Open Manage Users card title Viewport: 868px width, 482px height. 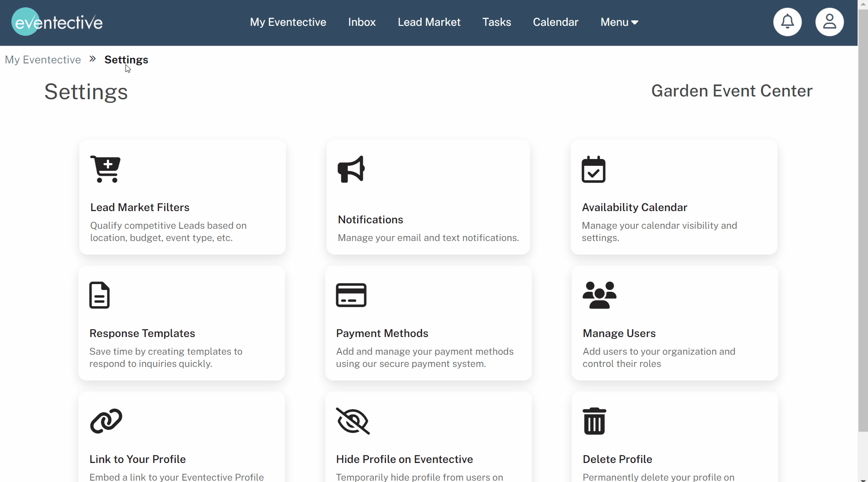(619, 333)
